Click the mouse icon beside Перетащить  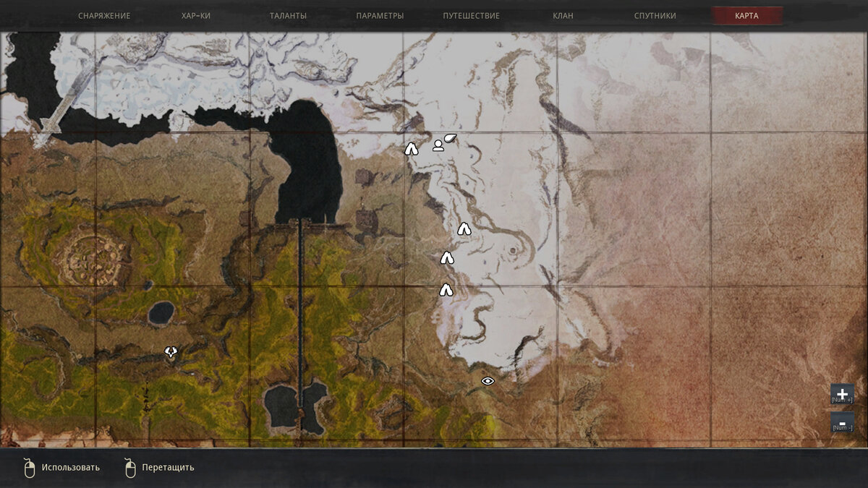coord(130,468)
